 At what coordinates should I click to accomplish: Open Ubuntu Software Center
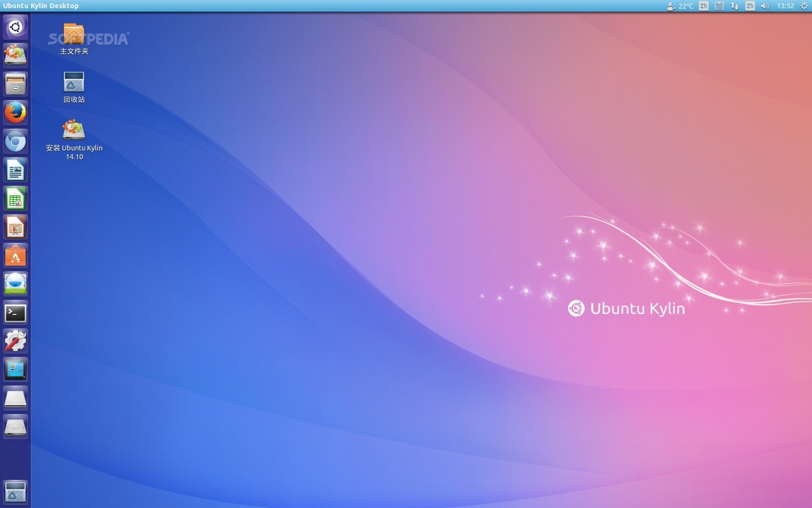(15, 256)
